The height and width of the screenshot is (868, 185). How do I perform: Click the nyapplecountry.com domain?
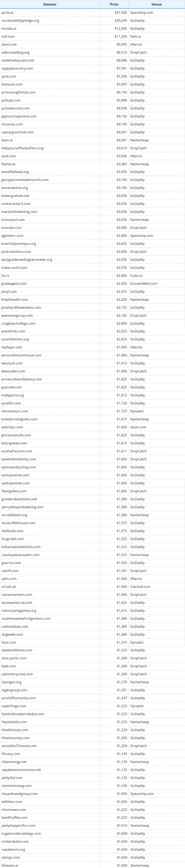pos(17,68)
